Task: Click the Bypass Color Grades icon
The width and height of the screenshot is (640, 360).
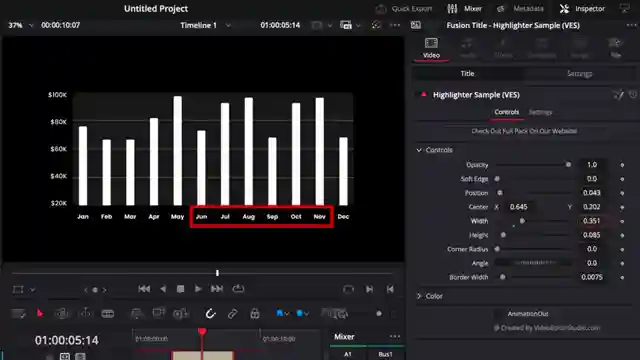Action: (376, 25)
